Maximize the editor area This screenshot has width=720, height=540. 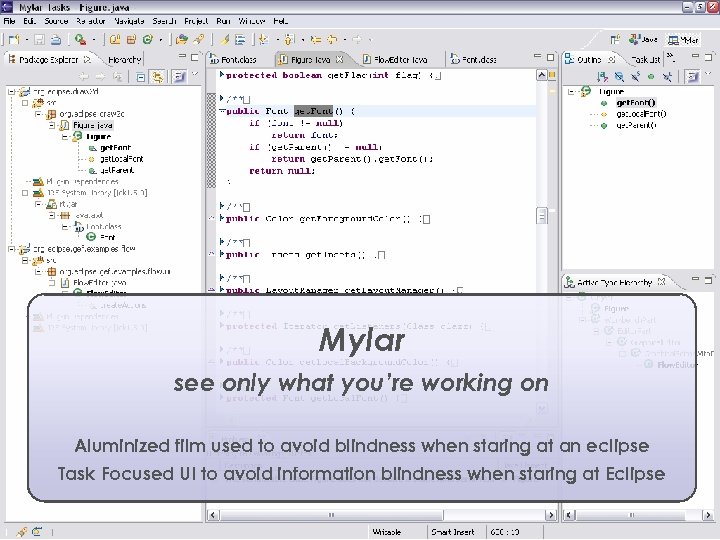pos(551,57)
